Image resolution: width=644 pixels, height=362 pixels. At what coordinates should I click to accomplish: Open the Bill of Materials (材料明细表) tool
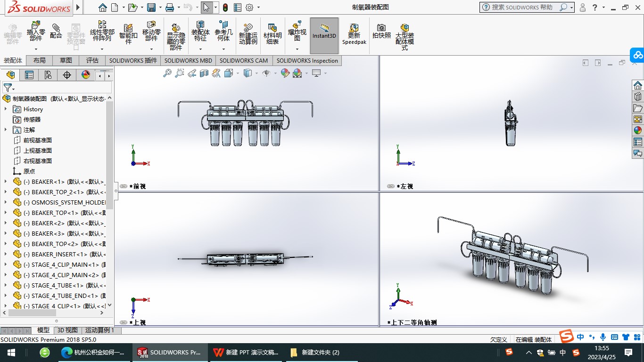[272, 33]
